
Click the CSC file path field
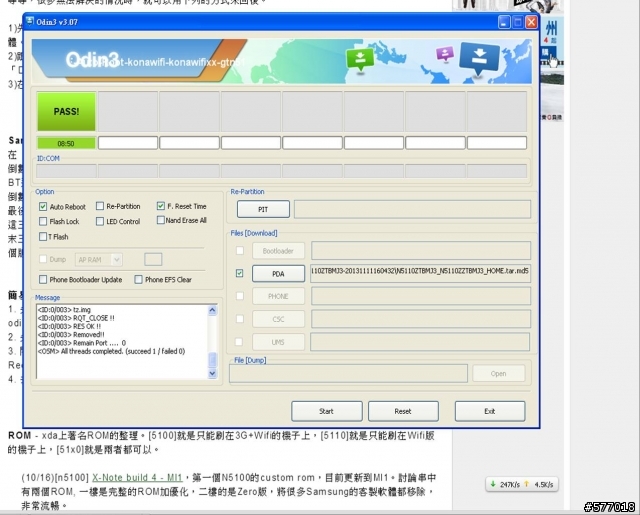tap(421, 319)
